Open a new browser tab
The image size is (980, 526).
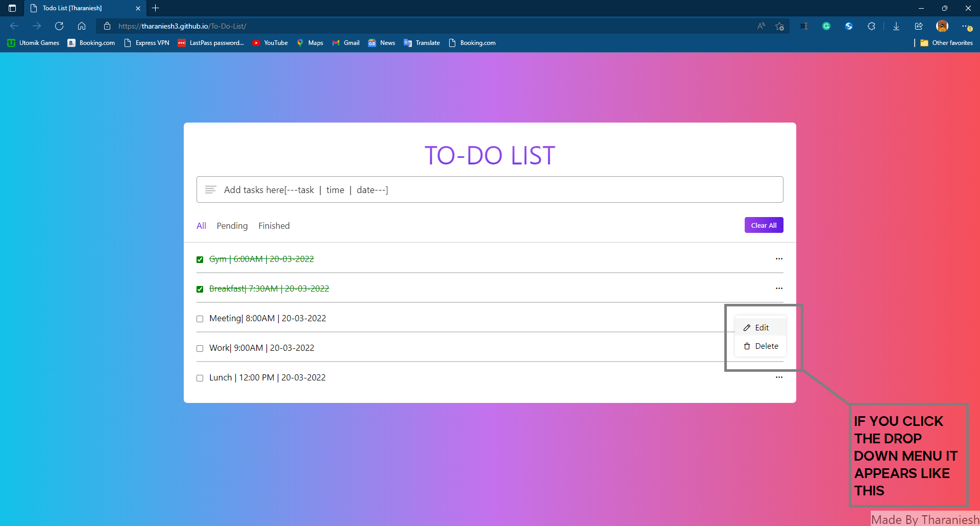[x=156, y=8]
